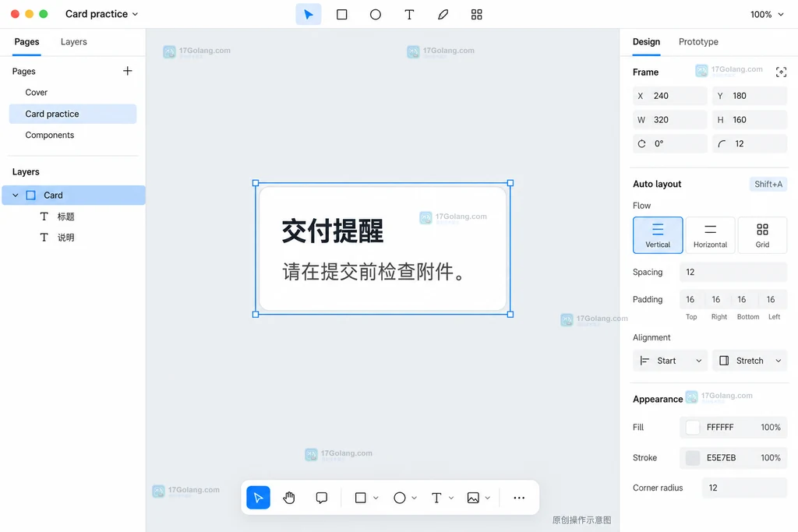Image resolution: width=798 pixels, height=532 pixels.
Task: Select the Rectangle tool in top toolbar
Action: tap(342, 14)
